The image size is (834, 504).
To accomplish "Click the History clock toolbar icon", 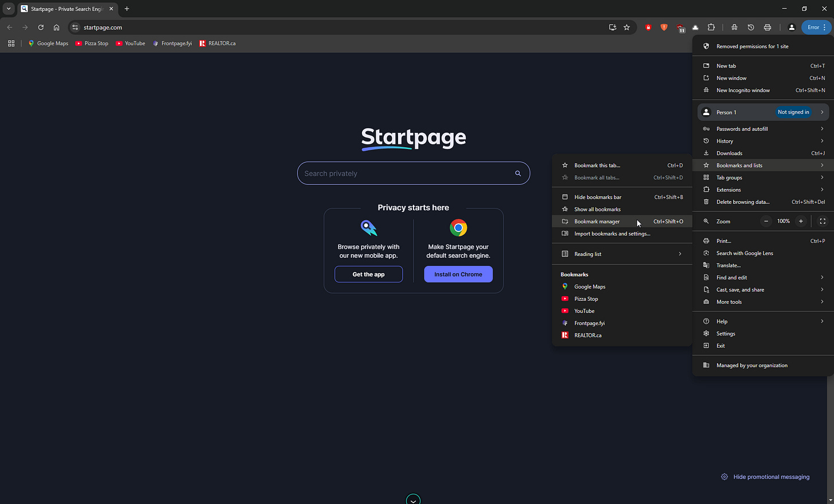I will [x=751, y=27].
